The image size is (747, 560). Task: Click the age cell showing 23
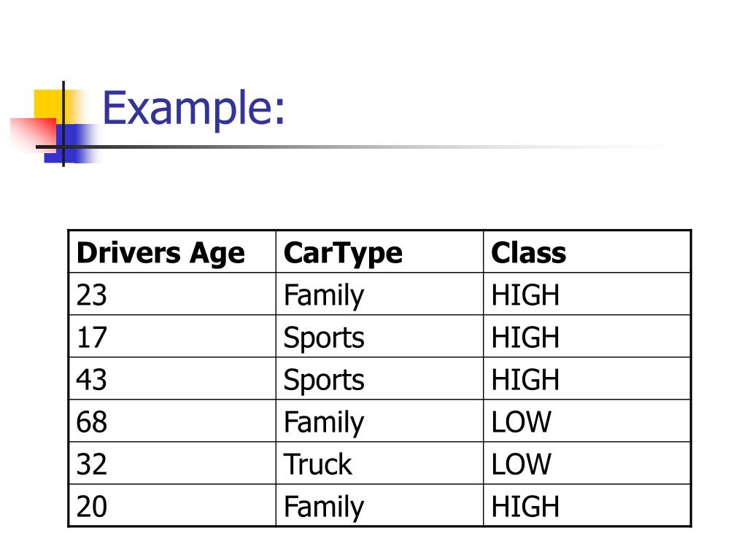(172, 295)
